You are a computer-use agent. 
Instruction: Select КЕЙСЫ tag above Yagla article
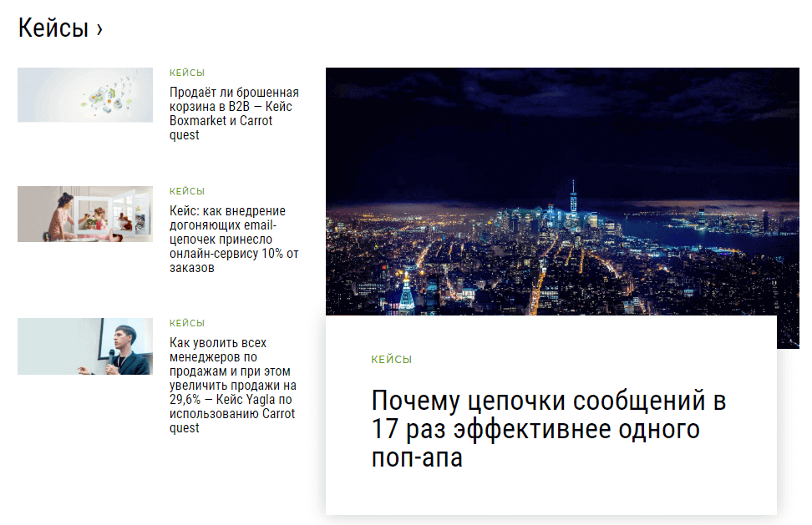(186, 323)
